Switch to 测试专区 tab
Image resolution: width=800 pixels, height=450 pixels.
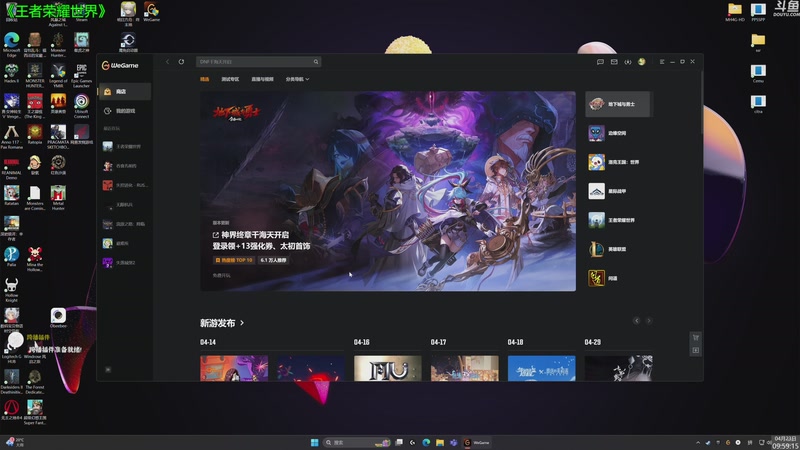click(x=230, y=79)
